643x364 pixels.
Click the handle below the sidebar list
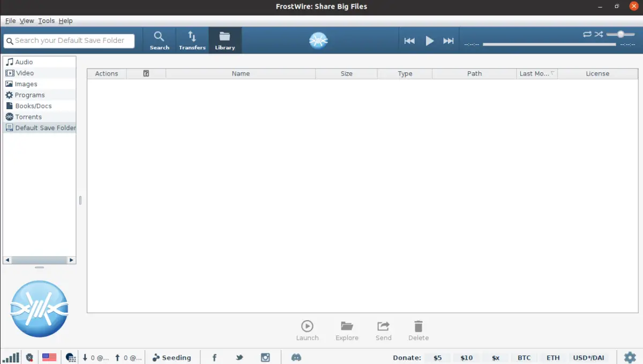(40, 267)
